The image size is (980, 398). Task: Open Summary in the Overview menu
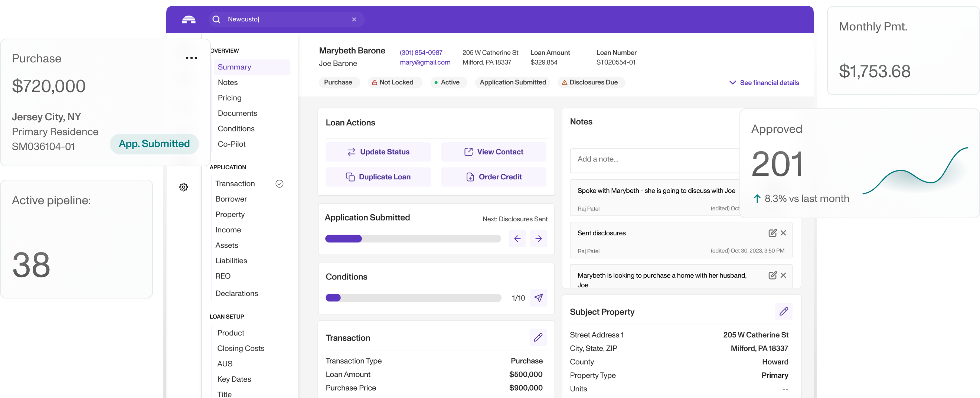pos(234,67)
